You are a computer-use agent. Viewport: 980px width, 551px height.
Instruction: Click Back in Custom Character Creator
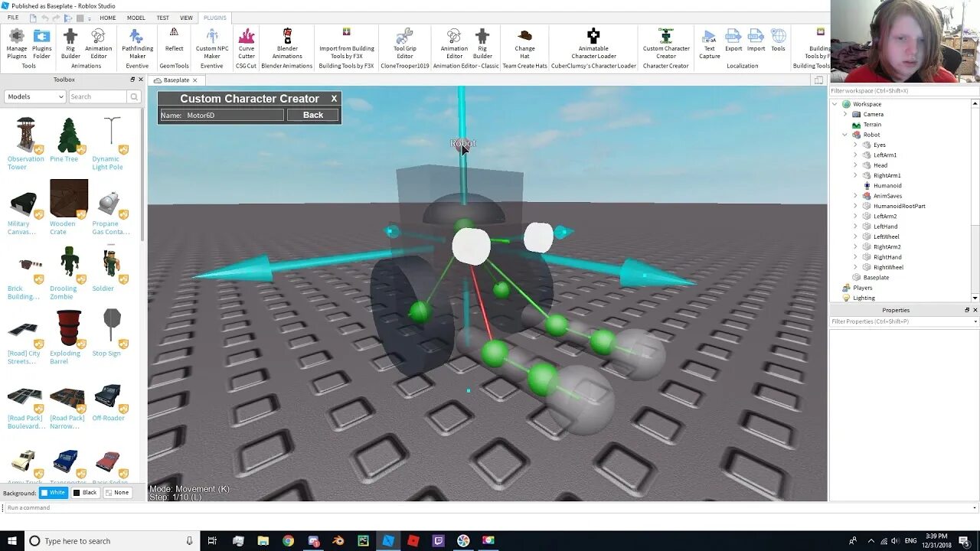312,115
